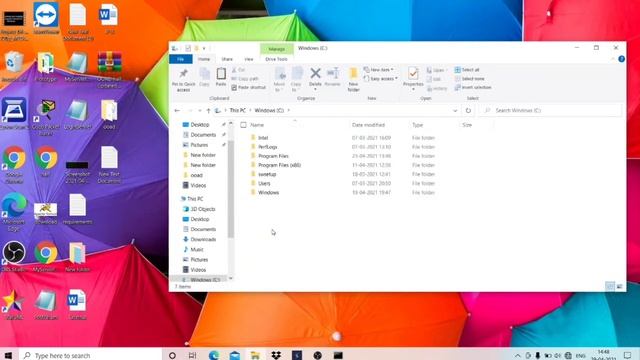Screen dimensions: 640x360
Task: Sort by the Type column header
Action: (417, 125)
